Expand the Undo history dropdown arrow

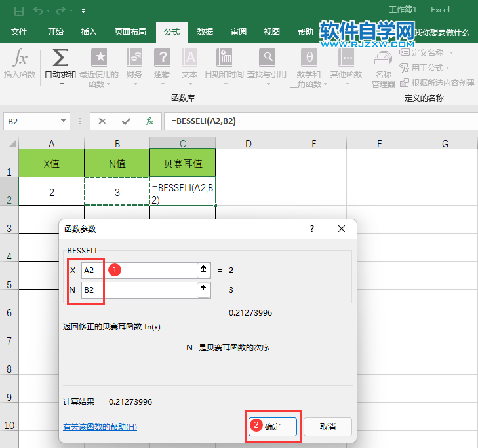(x=48, y=11)
